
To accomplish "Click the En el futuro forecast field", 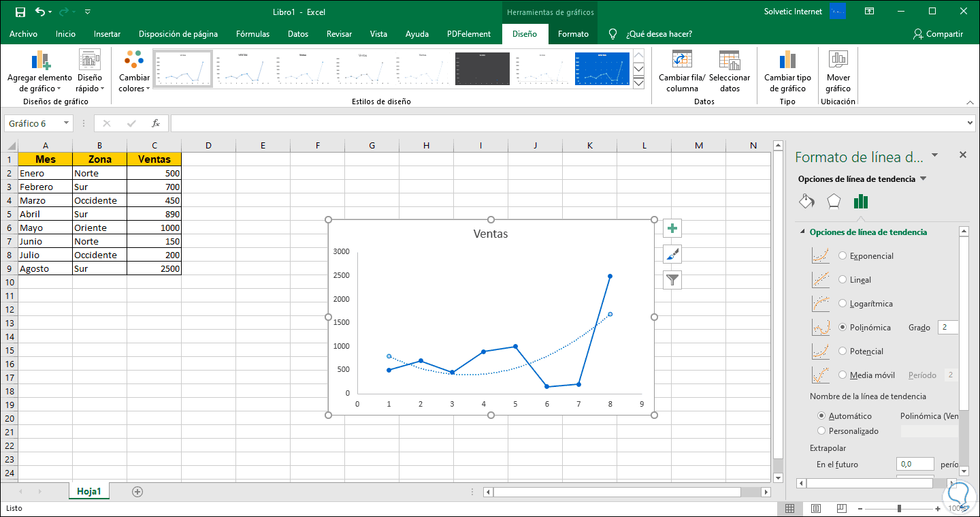I will 915,465.
